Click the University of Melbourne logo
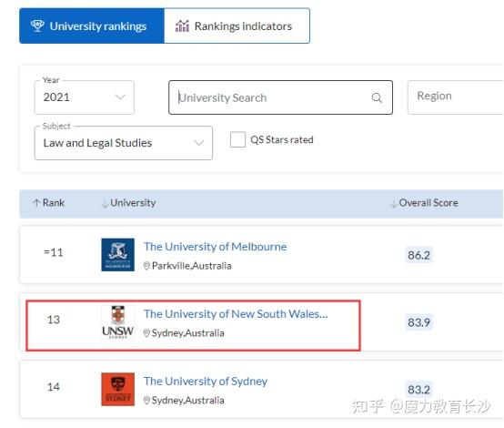504x428 pixels. 117,255
